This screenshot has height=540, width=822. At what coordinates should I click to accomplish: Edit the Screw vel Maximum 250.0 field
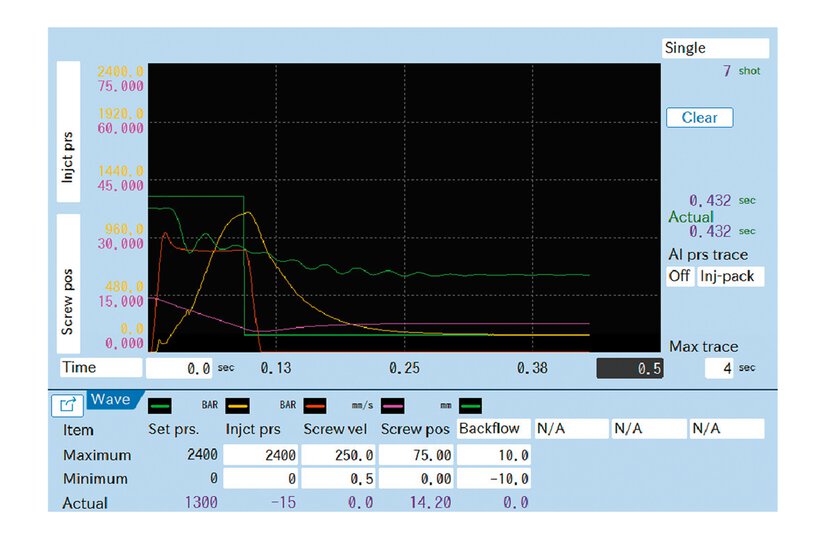(340, 455)
